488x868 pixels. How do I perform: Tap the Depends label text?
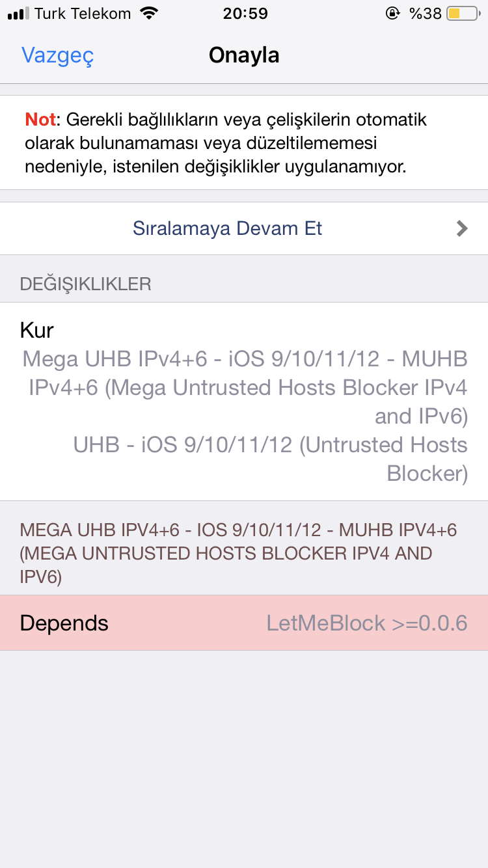point(64,623)
